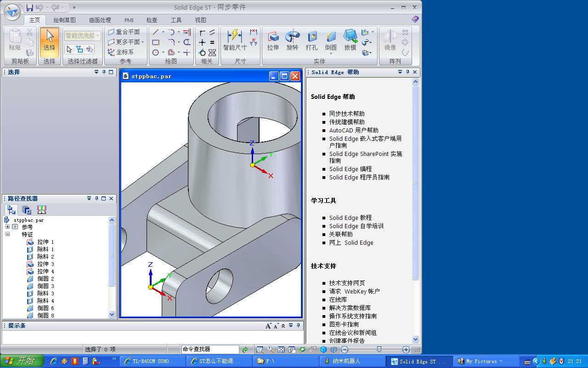Click the 选择 select arrow tool
This screenshot has width=588, height=368.
click(49, 41)
